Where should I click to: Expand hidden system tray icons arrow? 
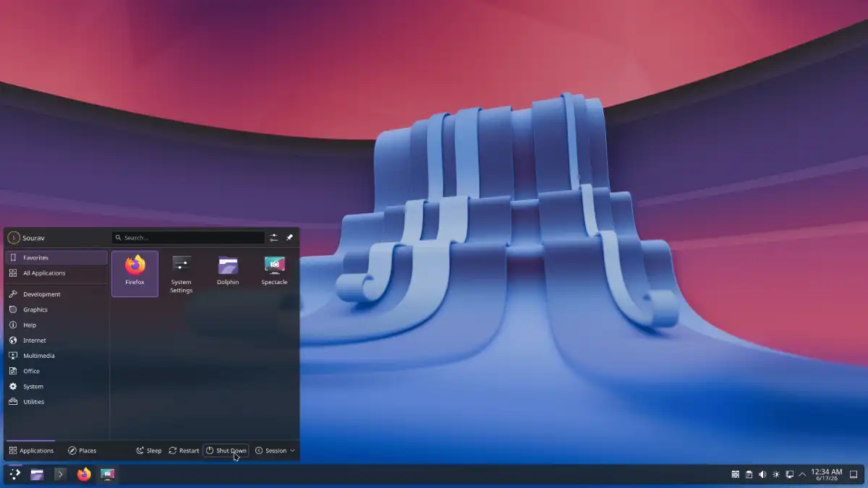tap(802, 474)
